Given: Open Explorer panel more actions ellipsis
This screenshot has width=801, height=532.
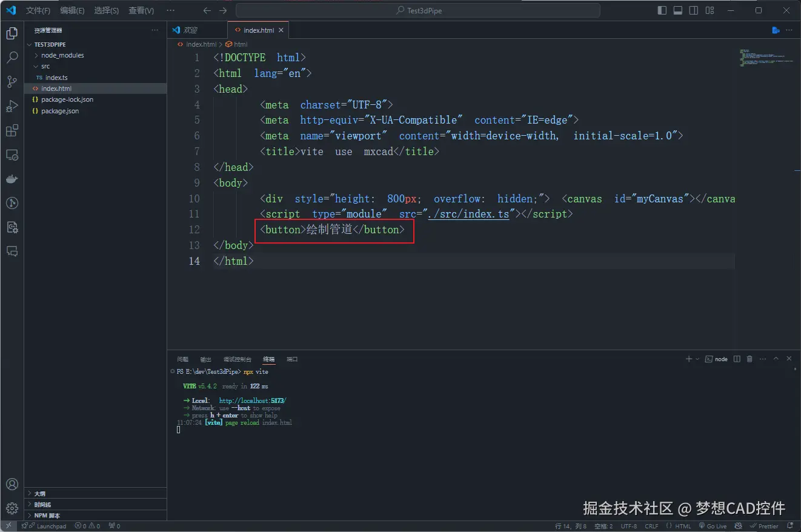Looking at the screenshot, I should pos(155,30).
